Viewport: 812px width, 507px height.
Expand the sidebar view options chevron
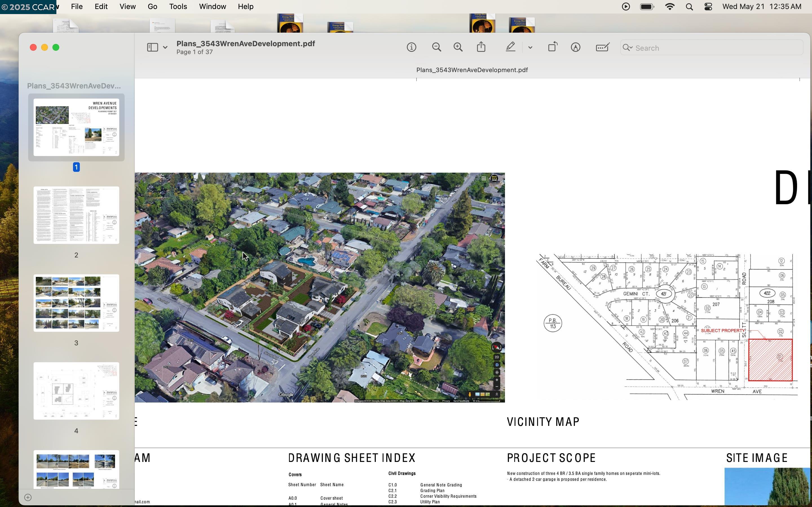165,47
